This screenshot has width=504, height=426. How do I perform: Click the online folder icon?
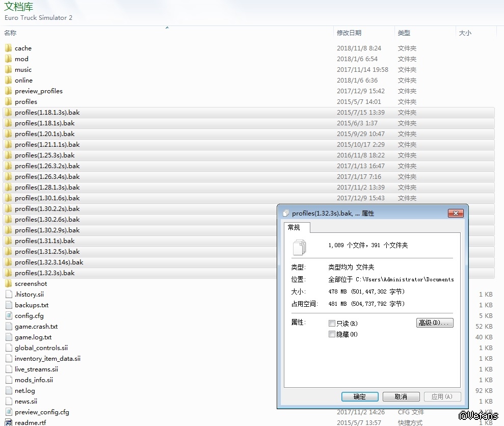click(8, 81)
